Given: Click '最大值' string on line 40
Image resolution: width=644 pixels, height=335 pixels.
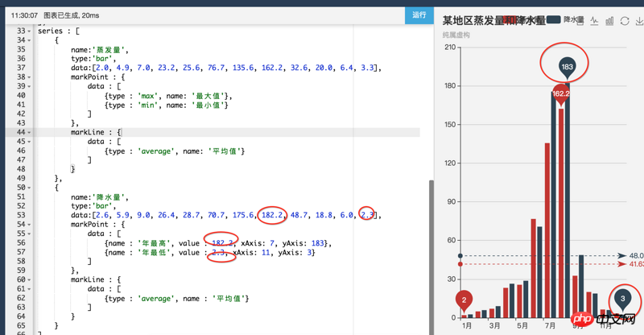Looking at the screenshot, I should [x=209, y=96].
